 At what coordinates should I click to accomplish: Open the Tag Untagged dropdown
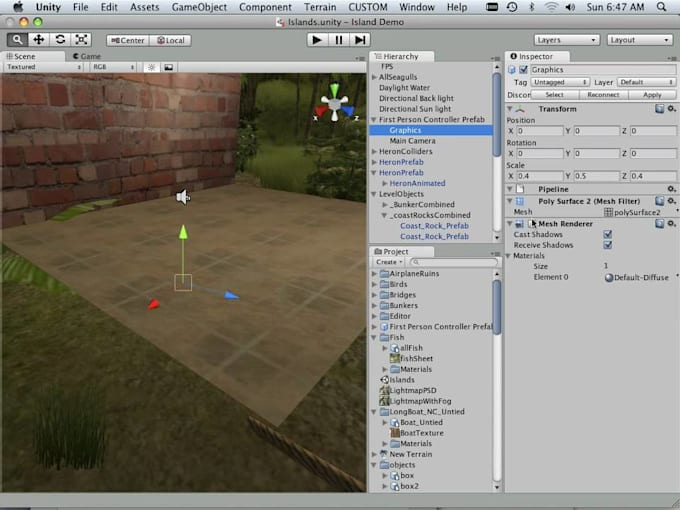(560, 82)
